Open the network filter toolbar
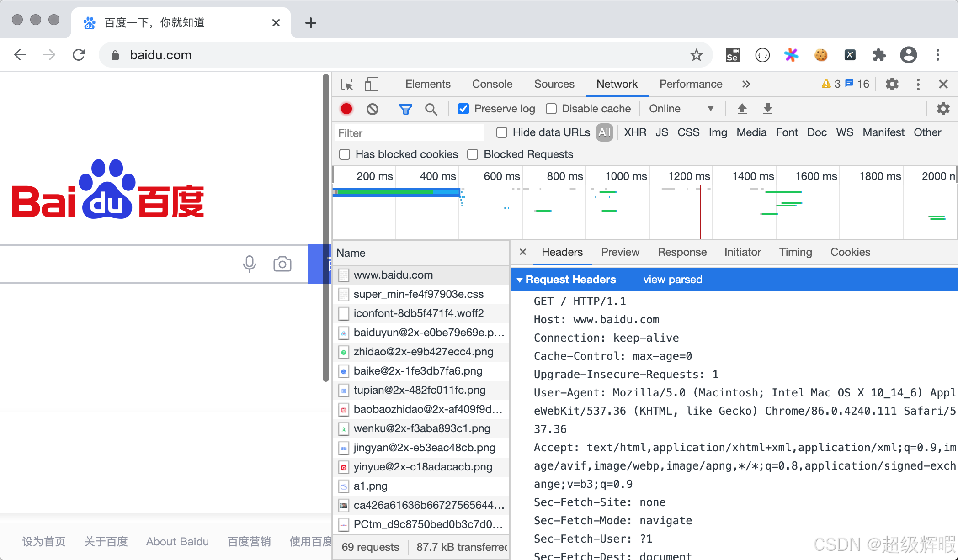The width and height of the screenshot is (958, 560). (x=405, y=109)
